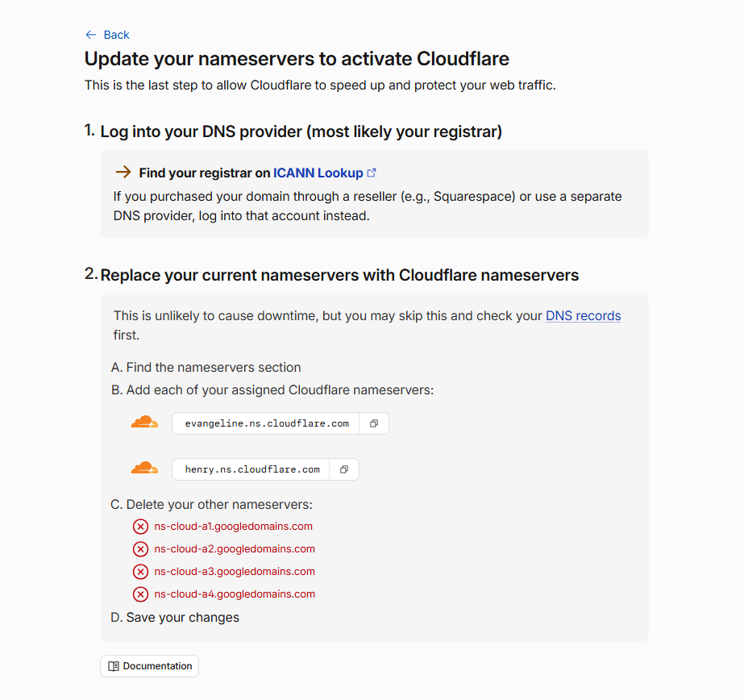Click the ns-cloud-a1.googledomains.com nameserver text
The height and width of the screenshot is (700, 744).
[x=234, y=527]
